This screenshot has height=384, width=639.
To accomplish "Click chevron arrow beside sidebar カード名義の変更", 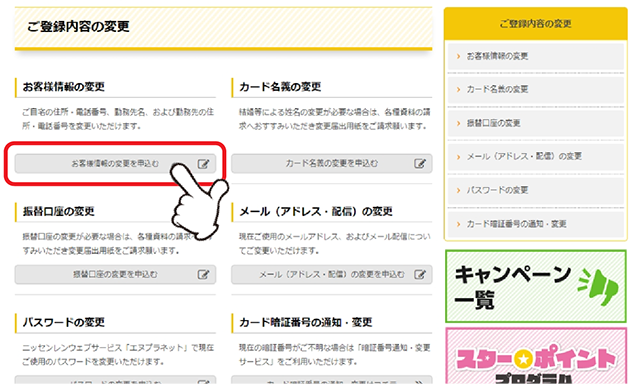I will [x=458, y=89].
